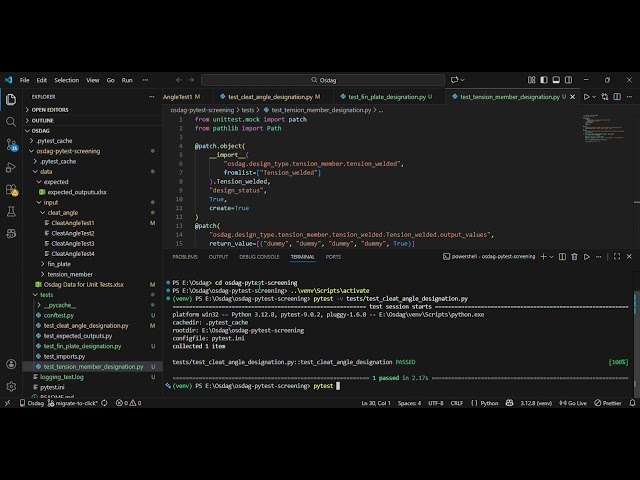
Task: Toggle the secondary side bar layout icon
Action: pyautogui.click(x=568, y=80)
